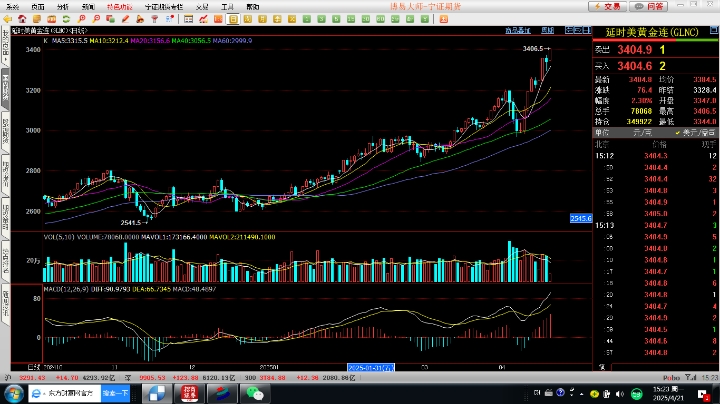Screen dimensions: 720x404
Task: Click the app logo icon at top-left
Action: [8, 6]
